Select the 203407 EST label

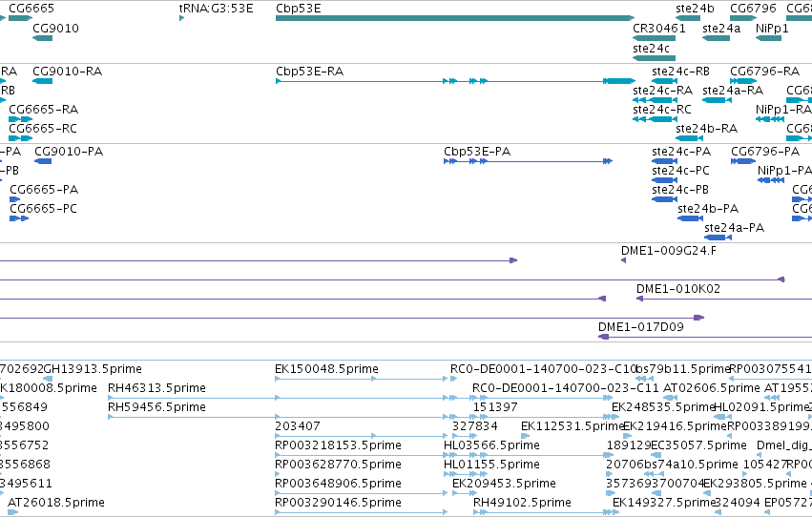click(x=298, y=427)
